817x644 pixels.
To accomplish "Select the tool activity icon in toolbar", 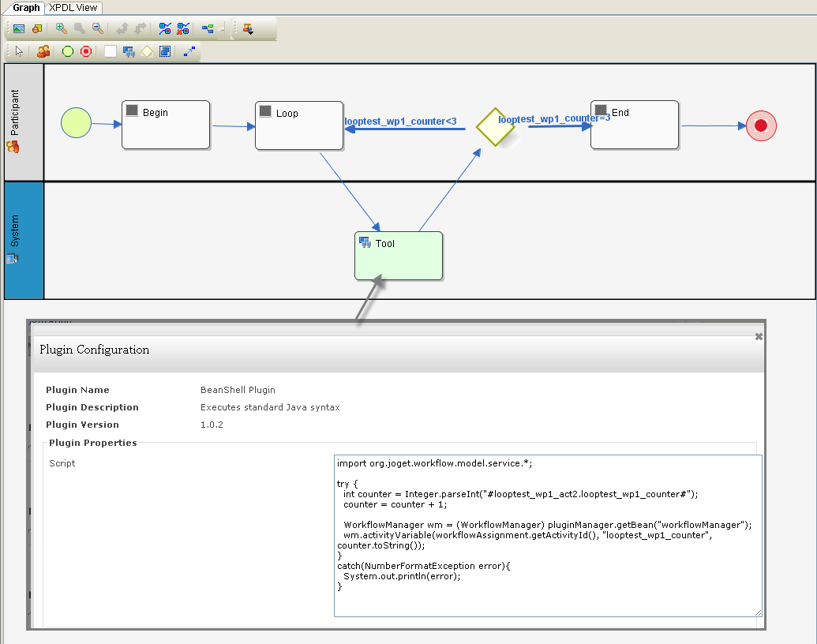I will click(x=128, y=51).
